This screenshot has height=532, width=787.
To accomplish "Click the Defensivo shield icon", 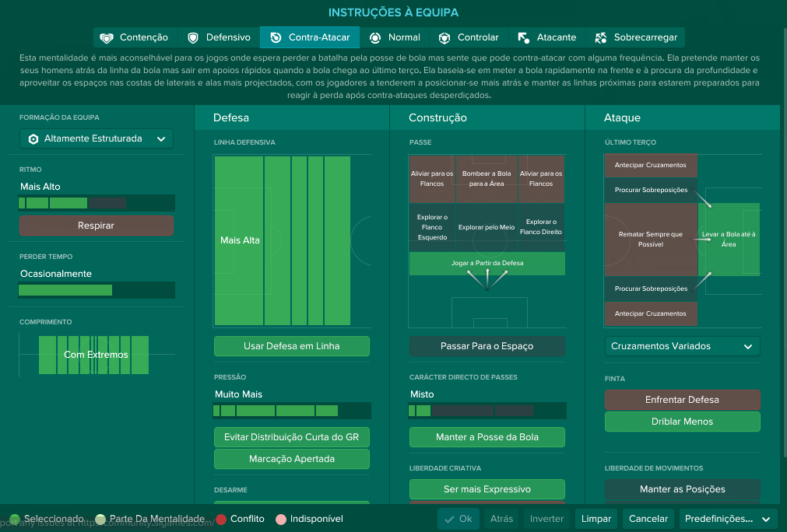I will pyautogui.click(x=193, y=37).
